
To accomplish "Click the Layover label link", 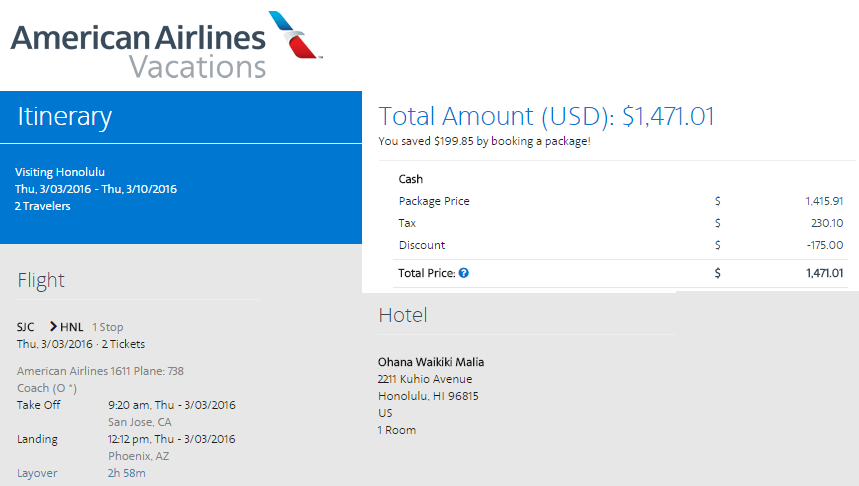I will tap(37, 473).
